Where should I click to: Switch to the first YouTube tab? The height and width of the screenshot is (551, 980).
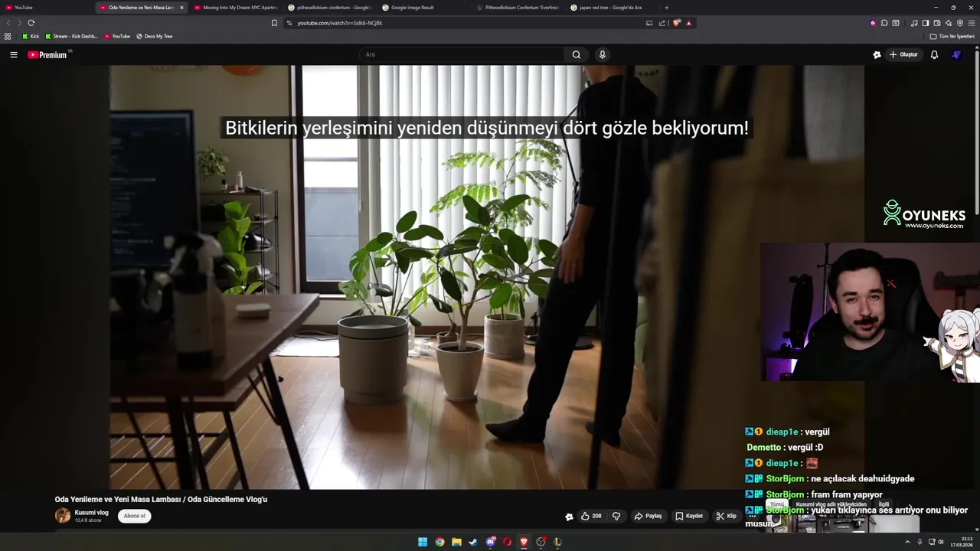pyautogui.click(x=46, y=8)
